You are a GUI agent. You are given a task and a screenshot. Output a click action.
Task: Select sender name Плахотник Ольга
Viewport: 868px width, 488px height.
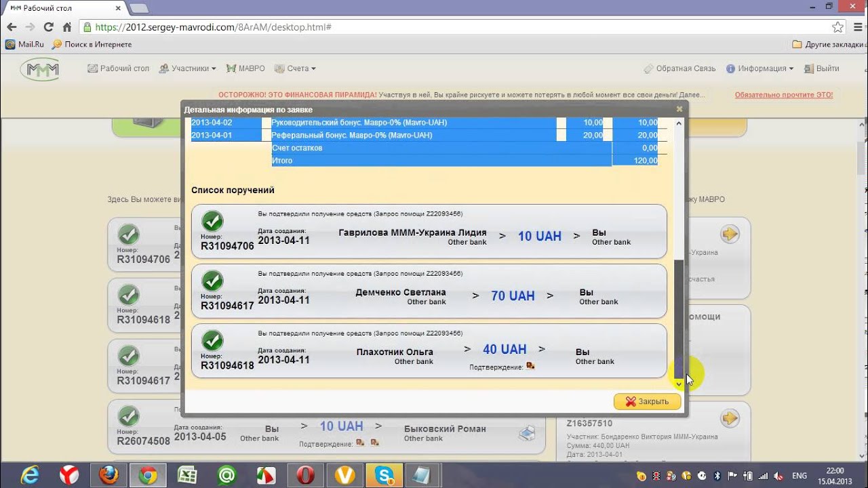[395, 352]
